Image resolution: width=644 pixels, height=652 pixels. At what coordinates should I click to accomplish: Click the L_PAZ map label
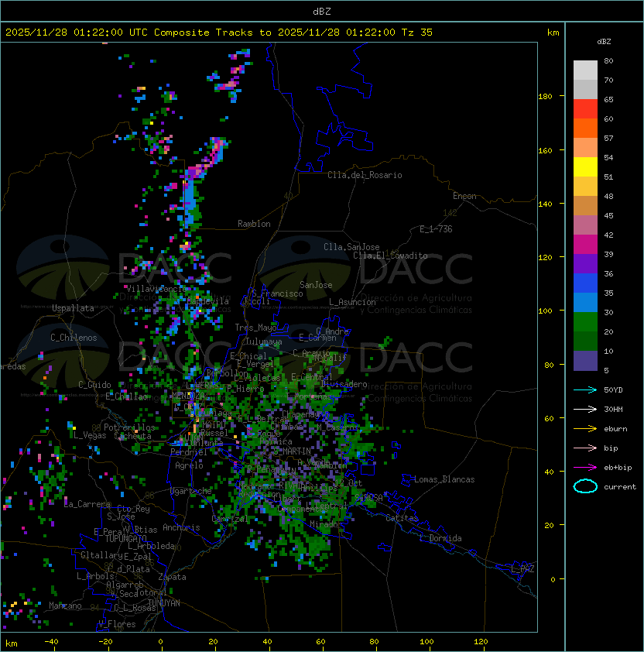coord(522,569)
